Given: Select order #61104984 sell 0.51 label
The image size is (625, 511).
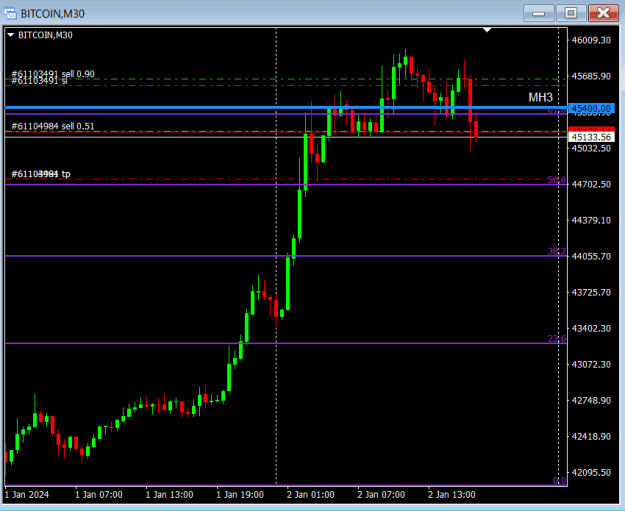Looking at the screenshot, I should tap(53, 126).
